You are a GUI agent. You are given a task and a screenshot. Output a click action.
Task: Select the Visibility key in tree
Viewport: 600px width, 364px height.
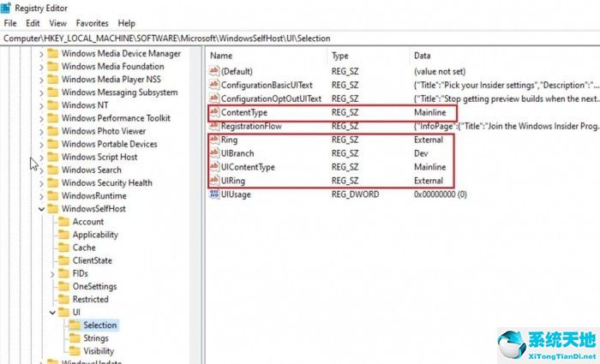point(99,351)
